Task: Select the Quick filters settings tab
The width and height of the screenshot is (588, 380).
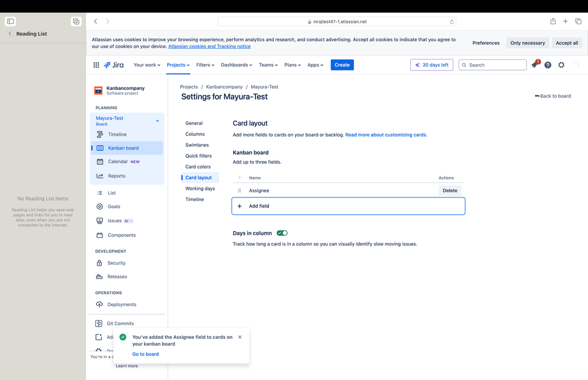Action: click(198, 156)
